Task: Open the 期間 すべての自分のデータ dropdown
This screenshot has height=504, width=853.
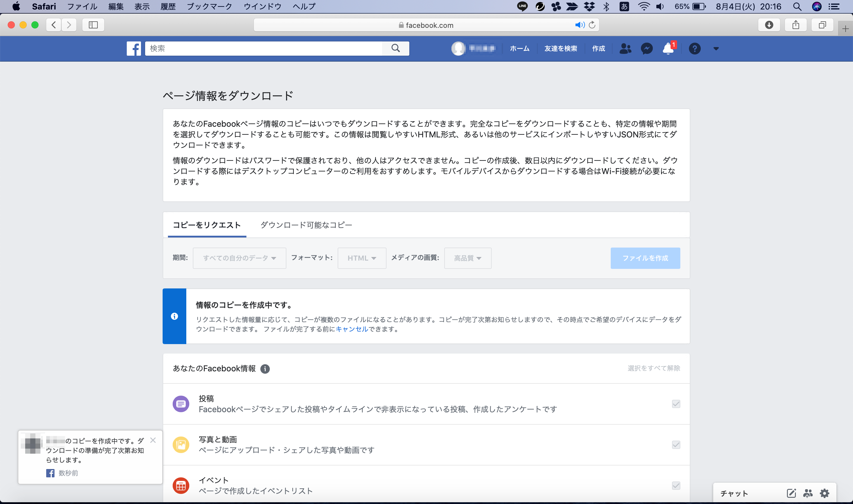Action: pos(240,258)
